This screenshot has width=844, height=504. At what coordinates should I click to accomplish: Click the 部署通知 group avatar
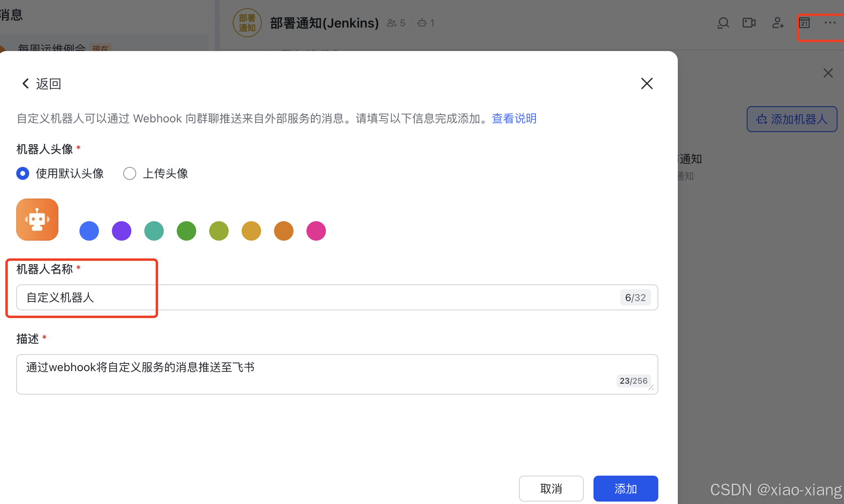(x=247, y=23)
